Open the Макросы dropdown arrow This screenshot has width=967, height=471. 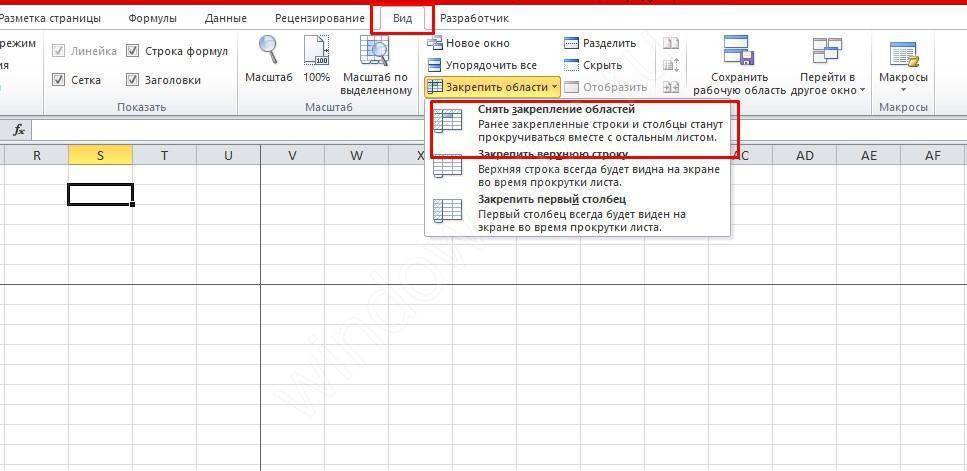tap(903, 91)
